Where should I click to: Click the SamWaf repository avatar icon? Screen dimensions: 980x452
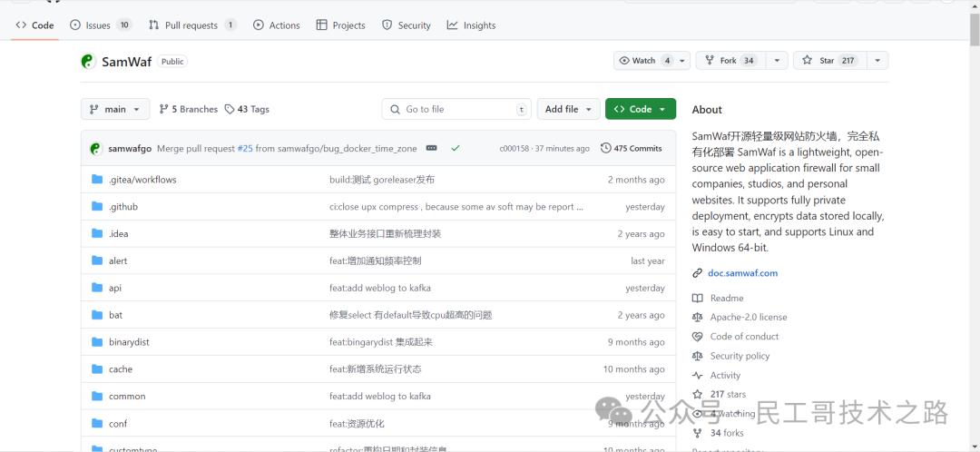[x=88, y=62]
